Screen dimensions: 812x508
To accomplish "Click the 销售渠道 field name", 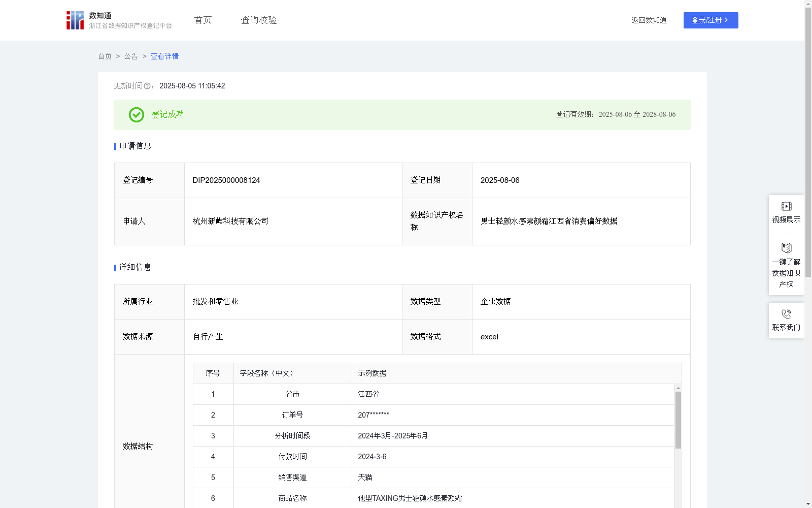I will click(293, 478).
